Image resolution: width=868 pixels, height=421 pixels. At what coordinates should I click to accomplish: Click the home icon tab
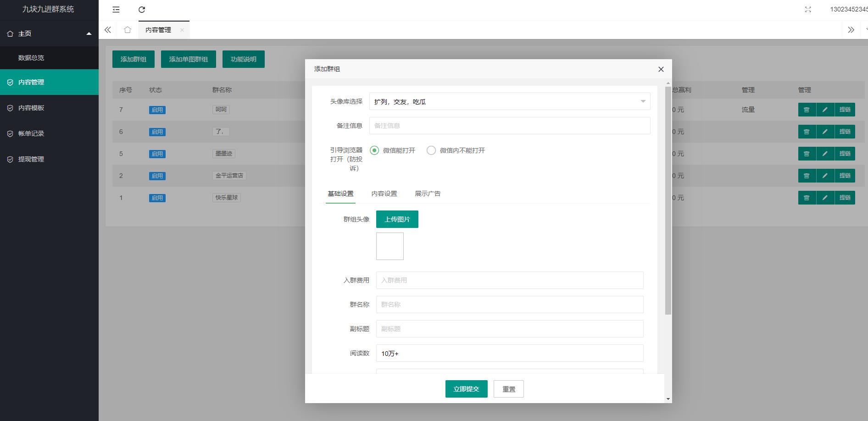(x=128, y=30)
